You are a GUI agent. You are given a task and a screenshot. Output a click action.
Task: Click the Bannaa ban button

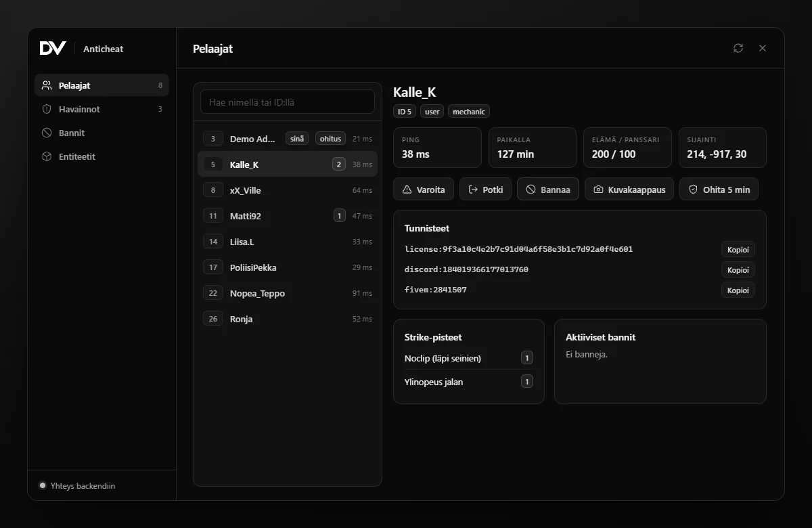pos(548,190)
